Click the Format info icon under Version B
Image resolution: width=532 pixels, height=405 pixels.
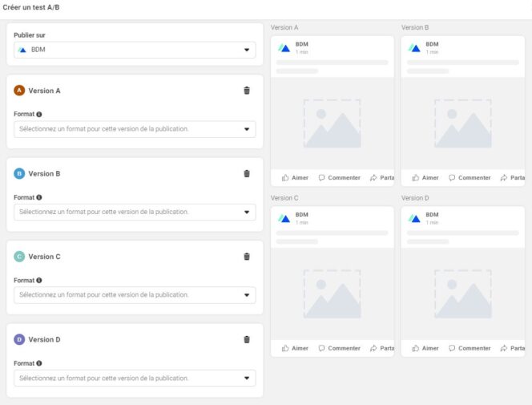coord(39,197)
